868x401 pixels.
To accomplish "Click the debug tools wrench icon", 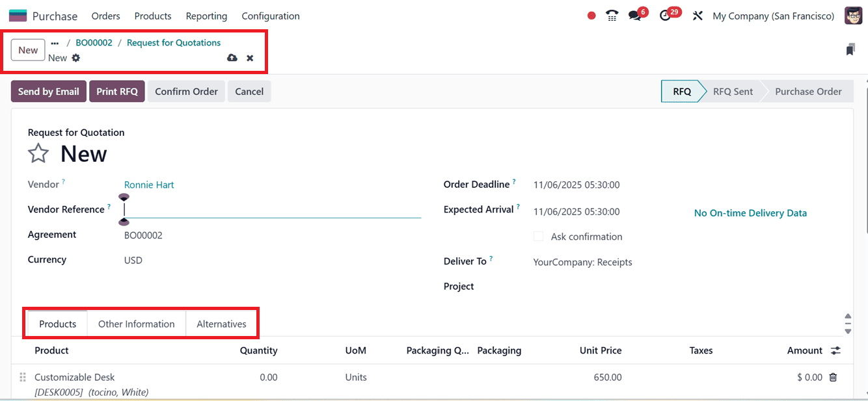I will (698, 16).
